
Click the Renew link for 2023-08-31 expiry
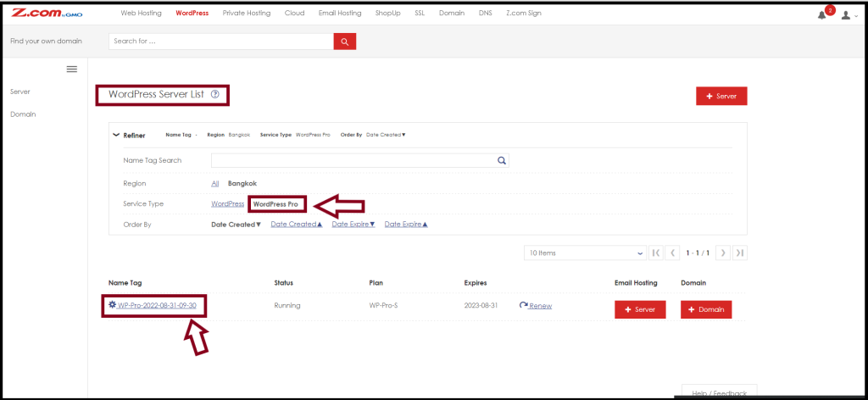[536, 306]
